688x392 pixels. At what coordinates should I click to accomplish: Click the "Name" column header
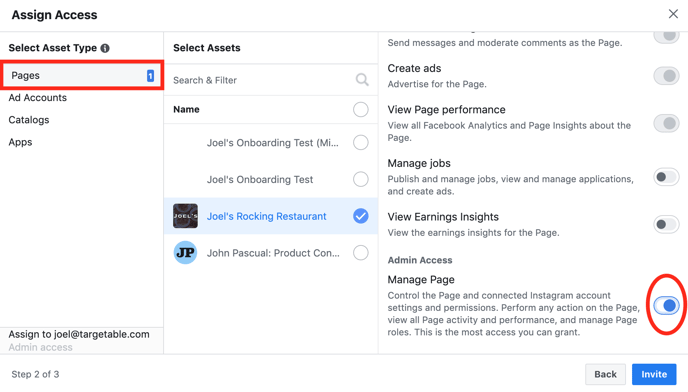(x=186, y=109)
